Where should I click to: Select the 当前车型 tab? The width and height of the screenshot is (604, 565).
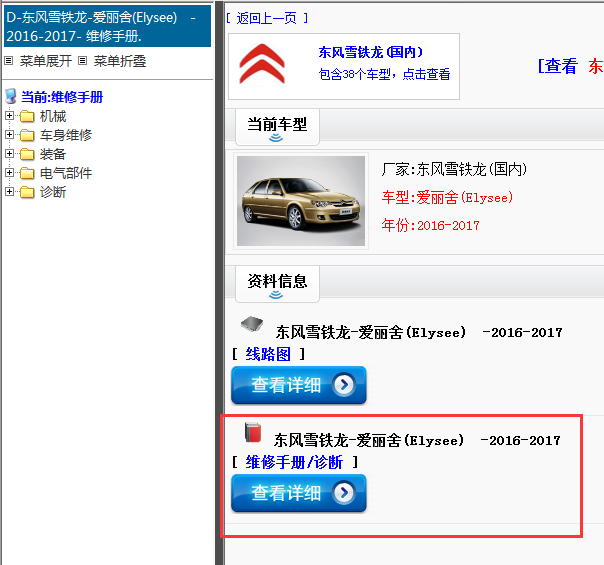tap(277, 127)
